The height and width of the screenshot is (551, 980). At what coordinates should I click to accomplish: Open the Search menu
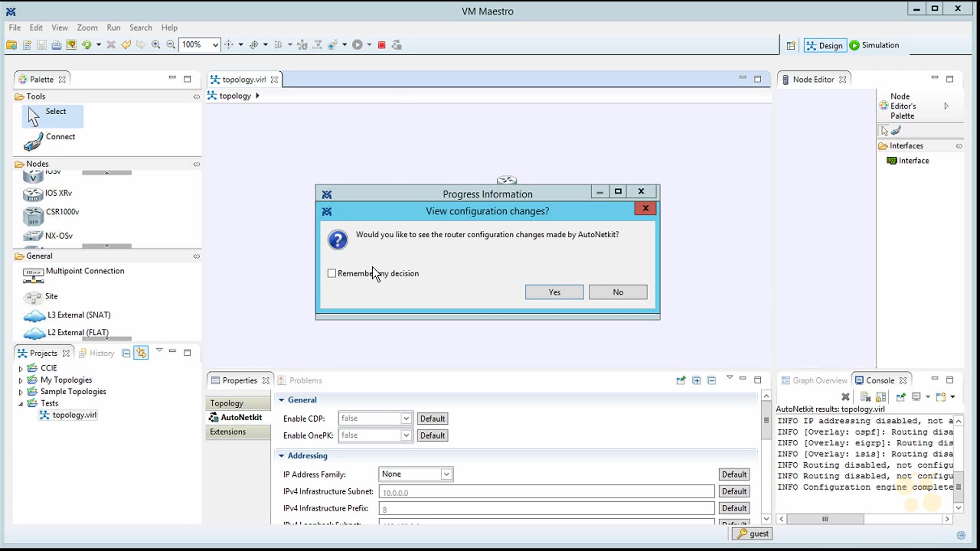coord(140,28)
